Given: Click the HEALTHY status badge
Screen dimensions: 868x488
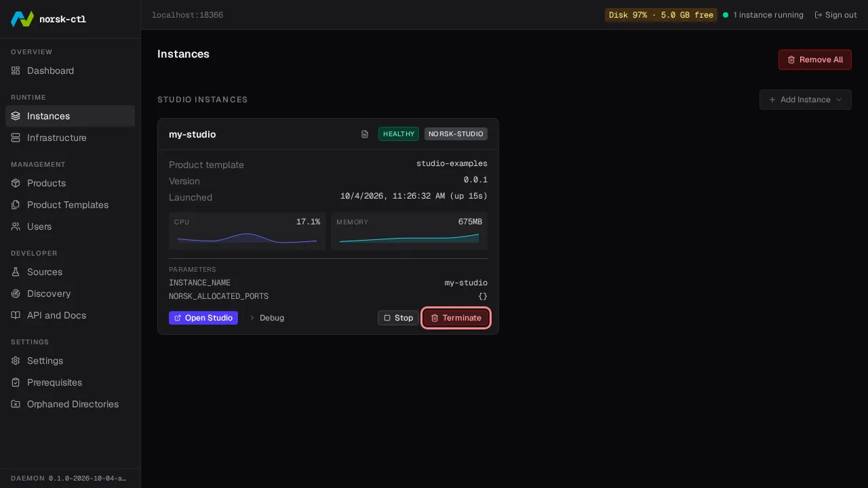Looking at the screenshot, I should point(399,134).
